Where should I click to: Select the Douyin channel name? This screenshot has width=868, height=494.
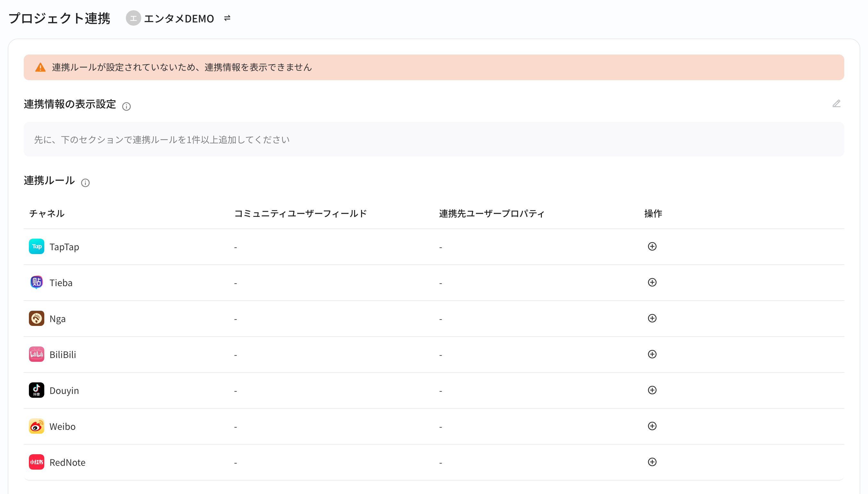click(x=64, y=391)
